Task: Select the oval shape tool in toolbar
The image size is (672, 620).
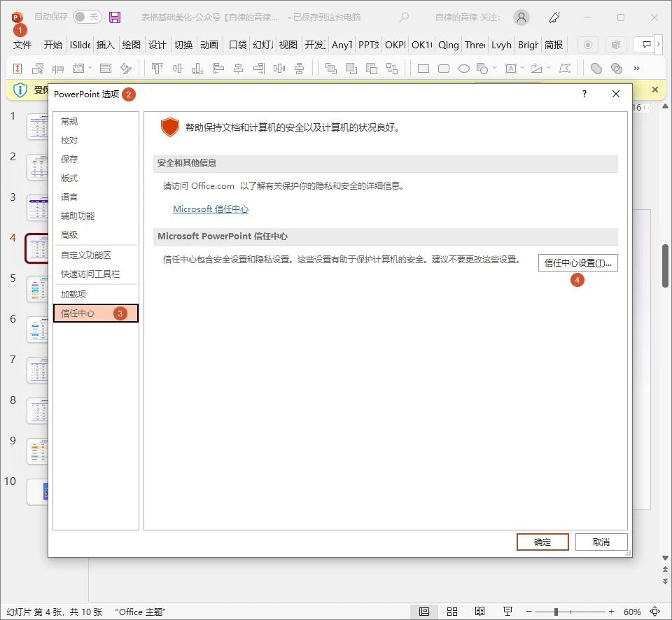Action: coord(463,69)
